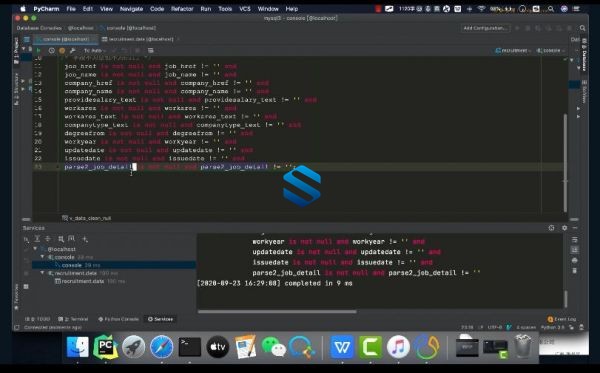Add a service with the plus icon
The image size is (600, 373).
tap(85, 239)
